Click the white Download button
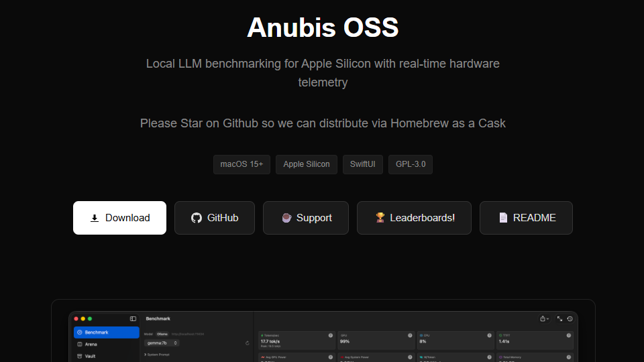644x362 pixels. (119, 218)
